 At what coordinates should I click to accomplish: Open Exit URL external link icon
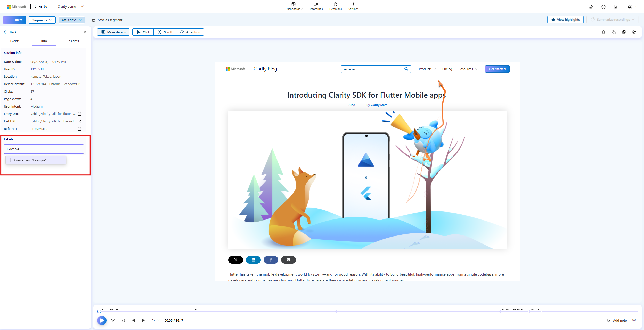coord(79,121)
